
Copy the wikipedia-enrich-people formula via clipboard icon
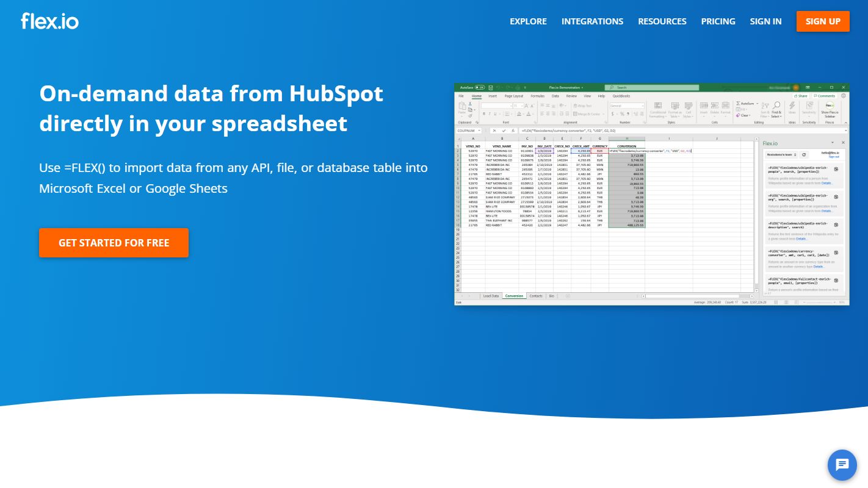[x=836, y=170]
